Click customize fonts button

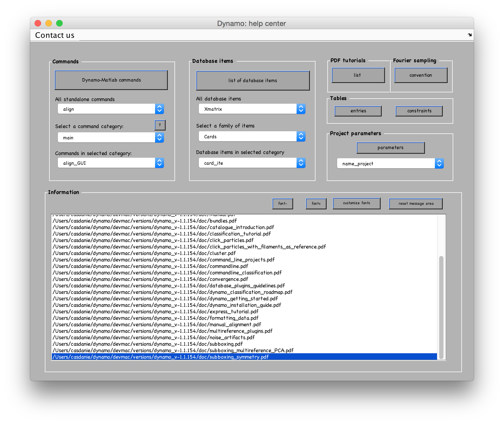357,203
